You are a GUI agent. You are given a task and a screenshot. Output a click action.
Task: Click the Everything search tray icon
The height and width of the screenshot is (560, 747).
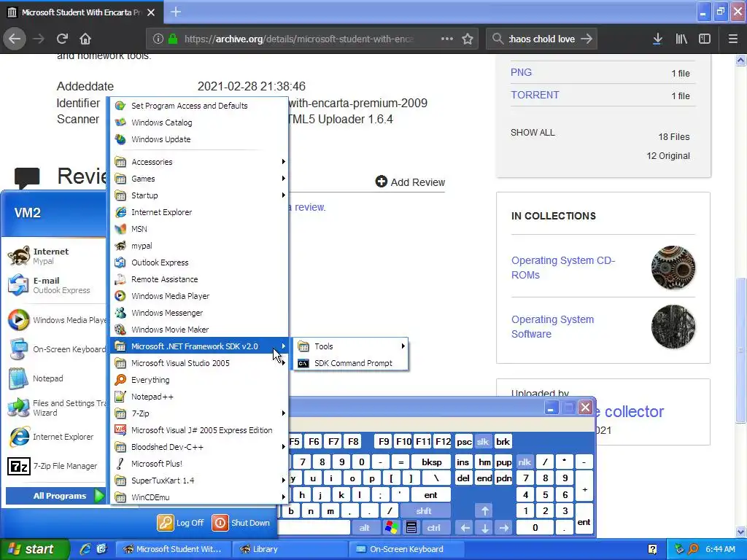(x=693, y=549)
